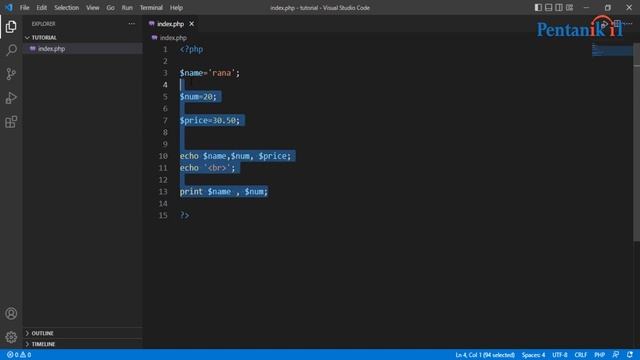Click Ln 4, Col 1 status entry
The height and width of the screenshot is (360, 640).
coord(485,355)
